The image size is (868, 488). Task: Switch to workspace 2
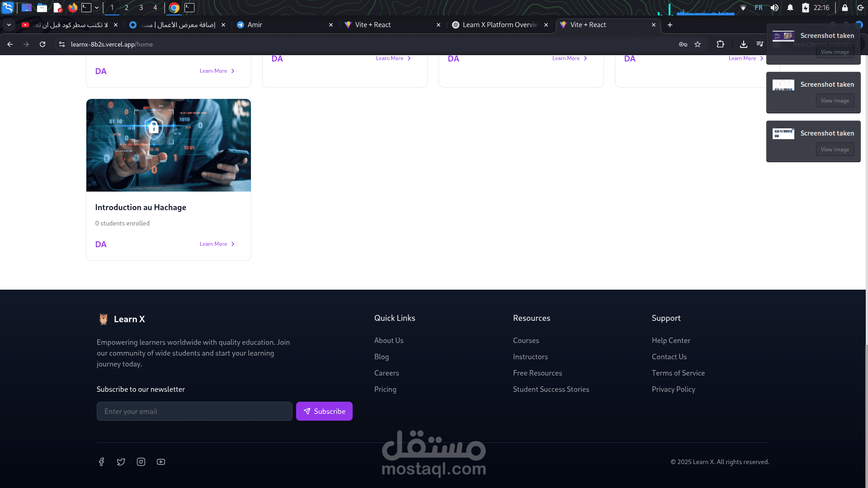coord(126,8)
